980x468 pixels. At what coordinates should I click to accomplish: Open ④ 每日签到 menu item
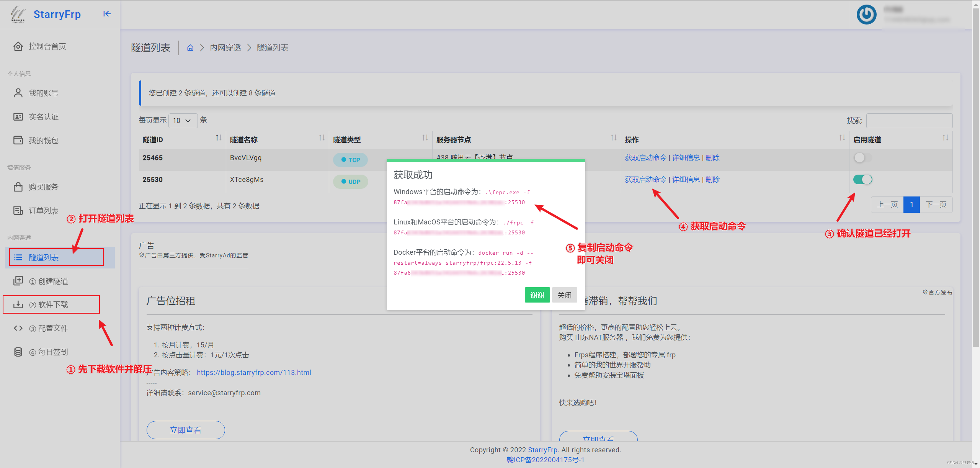click(49, 352)
